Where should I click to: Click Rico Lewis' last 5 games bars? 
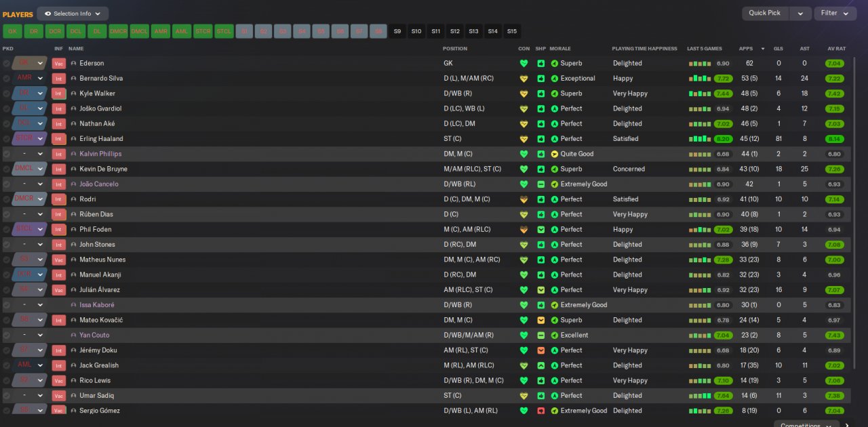pos(700,381)
